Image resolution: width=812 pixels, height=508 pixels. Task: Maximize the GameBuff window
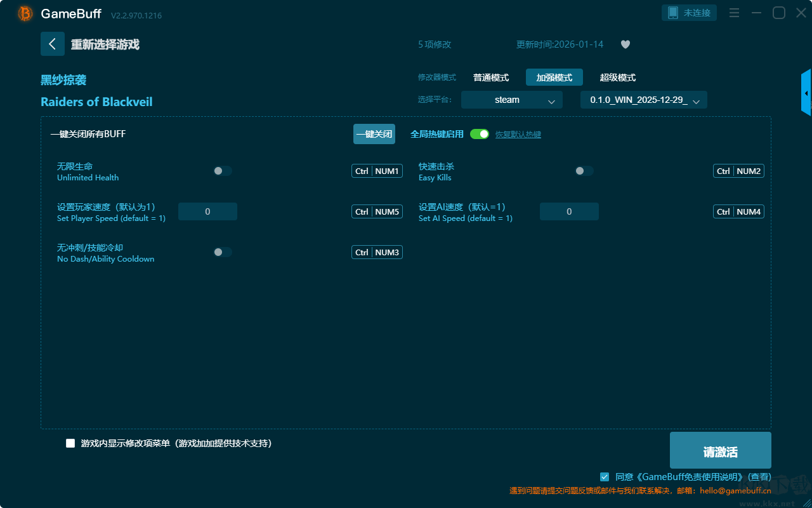point(778,13)
